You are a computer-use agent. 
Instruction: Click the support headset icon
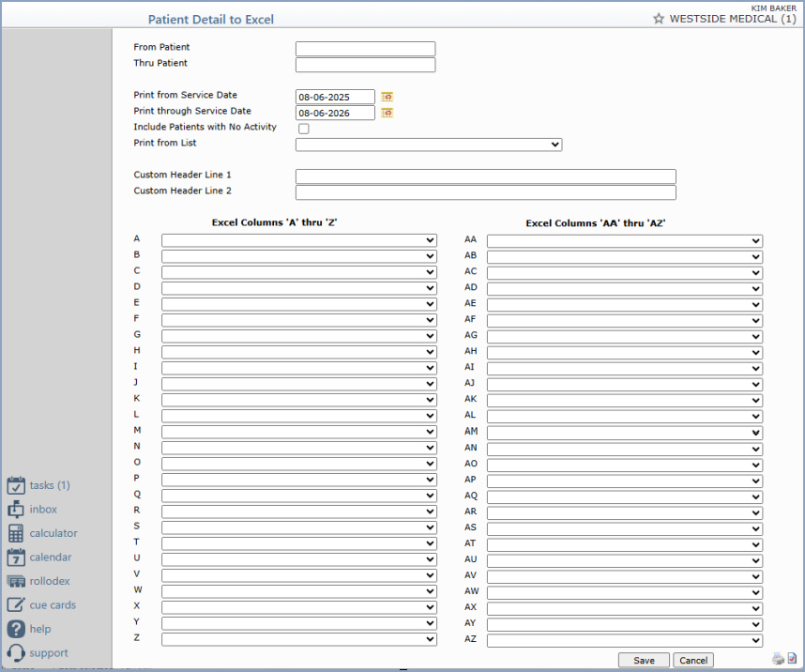pos(16,653)
